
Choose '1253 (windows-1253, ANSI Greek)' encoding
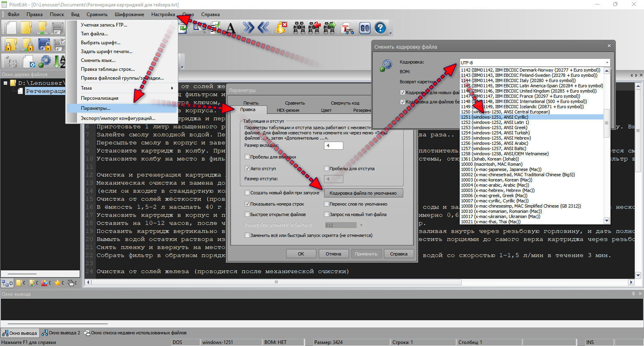531,128
